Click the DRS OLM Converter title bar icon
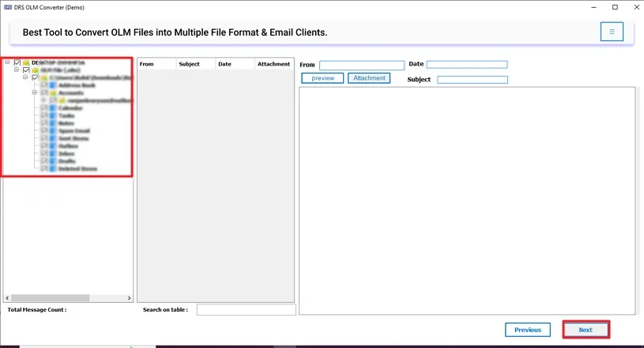 [7, 7]
